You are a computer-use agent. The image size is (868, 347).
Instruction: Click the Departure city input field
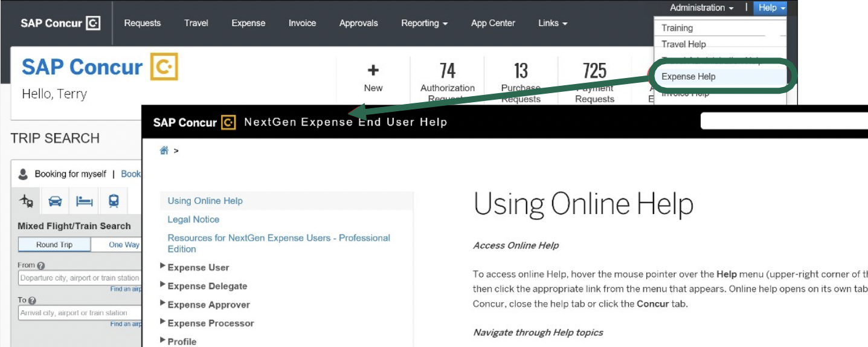click(x=80, y=278)
